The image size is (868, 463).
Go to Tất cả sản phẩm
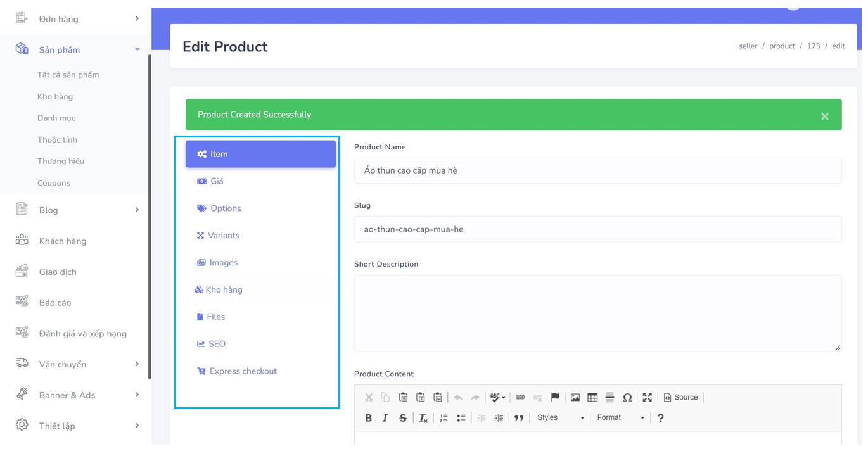pyautogui.click(x=68, y=75)
